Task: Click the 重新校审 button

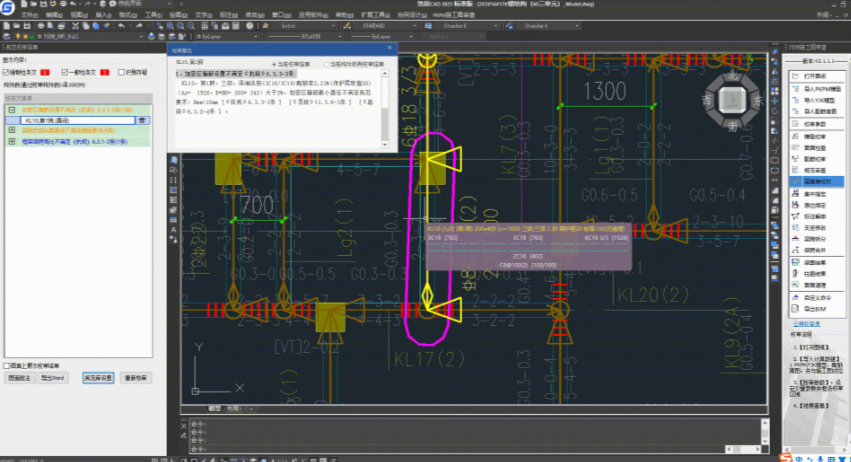Action: 135,379
